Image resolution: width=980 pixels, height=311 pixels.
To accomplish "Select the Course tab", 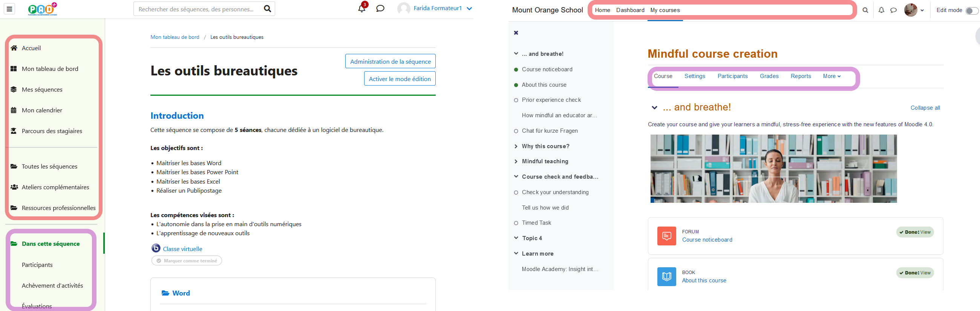I will 663,76.
